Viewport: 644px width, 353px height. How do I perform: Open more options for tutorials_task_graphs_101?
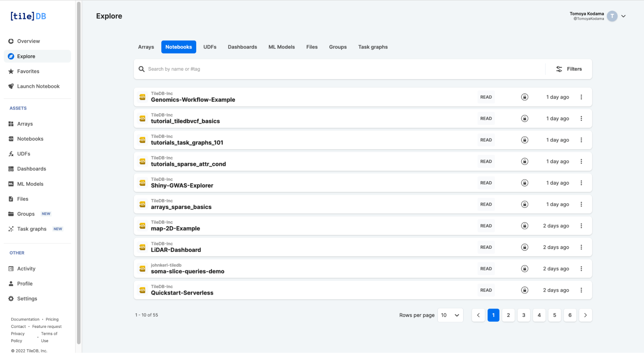[581, 140]
